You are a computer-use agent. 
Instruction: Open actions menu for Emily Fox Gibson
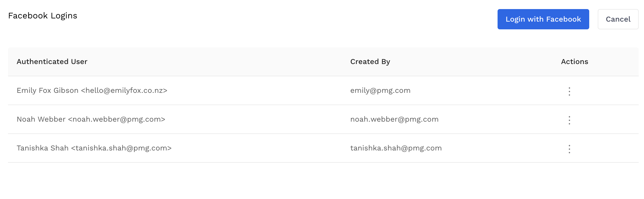tap(569, 91)
